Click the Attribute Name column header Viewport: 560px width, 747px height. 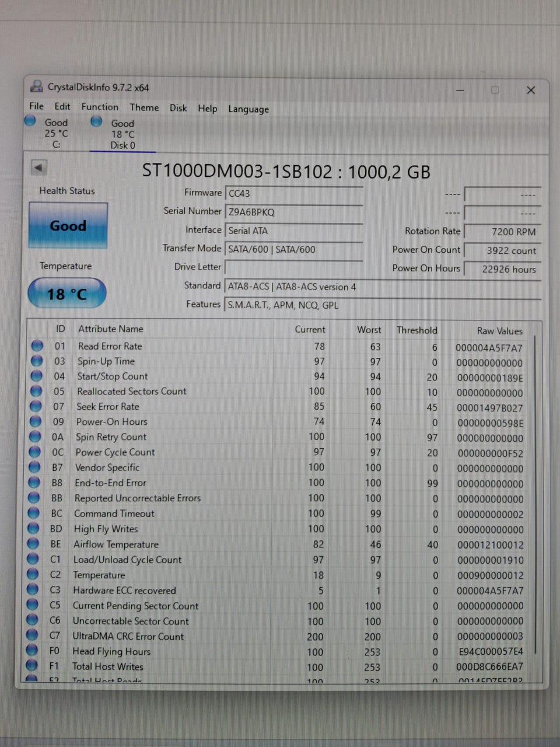click(x=111, y=329)
